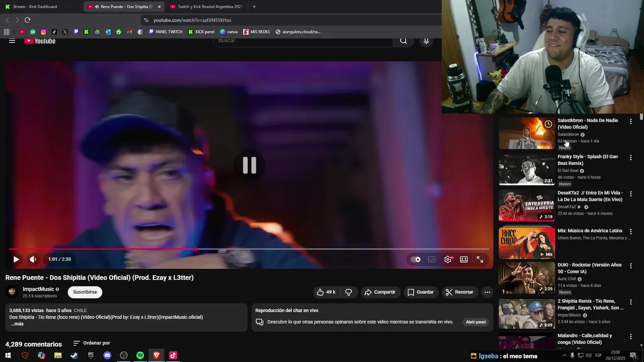
Task: Toggle system speaker volume in tray
Action: (588, 355)
